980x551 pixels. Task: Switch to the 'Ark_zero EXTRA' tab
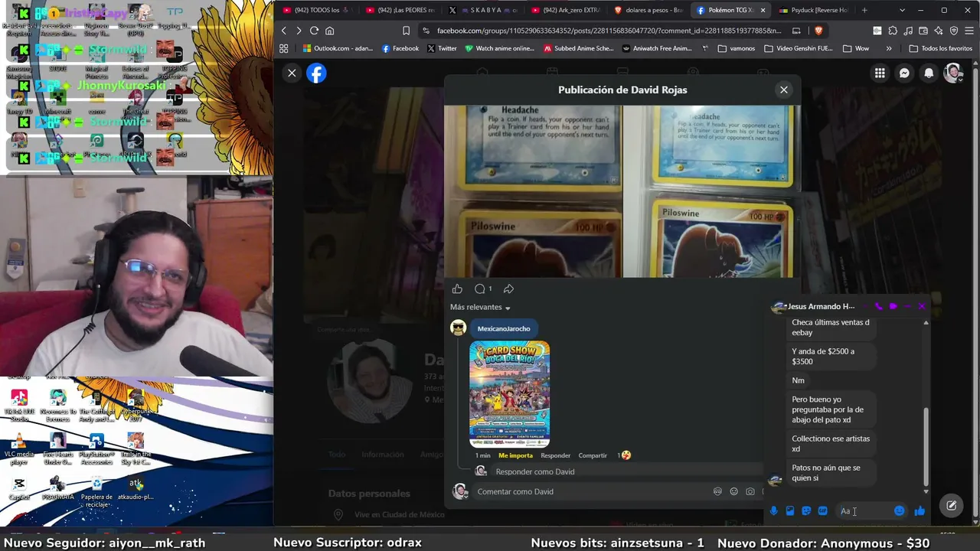pos(564,10)
